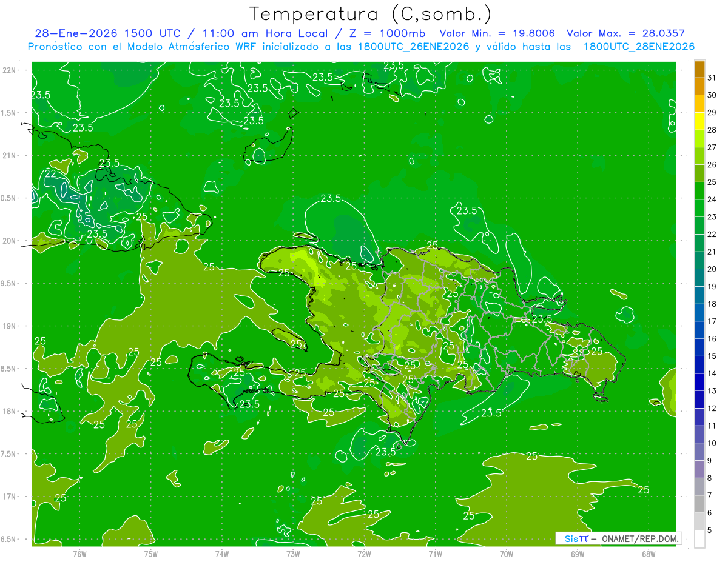The height and width of the screenshot is (562, 728).
Task: Click the '17N' latitude axis label
Action: point(9,497)
